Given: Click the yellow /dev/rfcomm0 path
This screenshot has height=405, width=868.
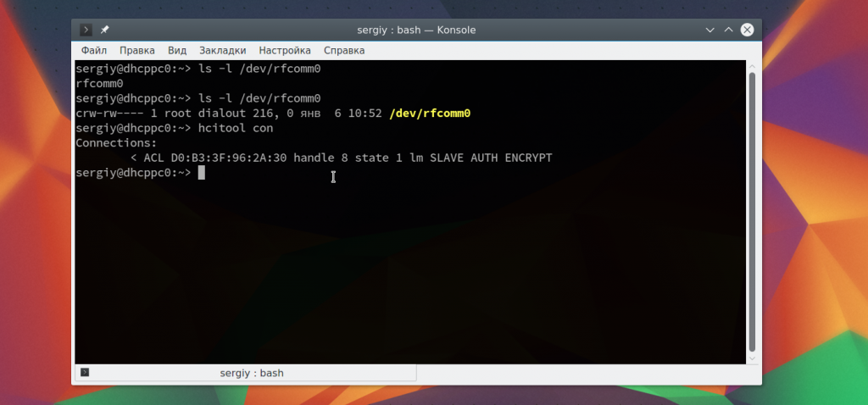Looking at the screenshot, I should (430, 114).
